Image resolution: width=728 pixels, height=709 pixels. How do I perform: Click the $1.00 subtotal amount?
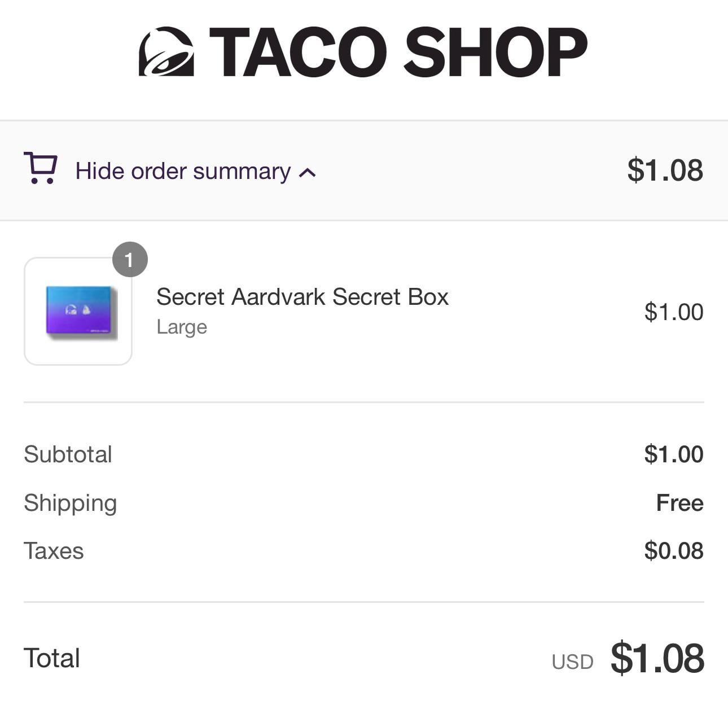(673, 454)
